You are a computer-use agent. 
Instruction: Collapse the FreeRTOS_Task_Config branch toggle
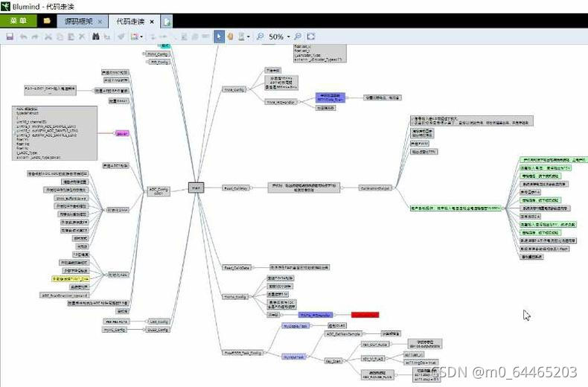click(264, 353)
